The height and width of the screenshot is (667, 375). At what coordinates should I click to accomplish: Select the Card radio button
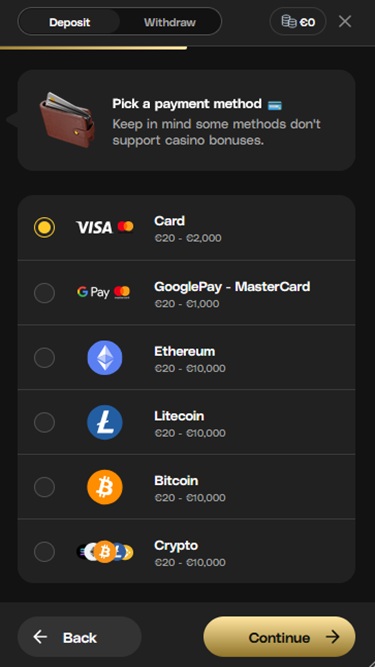44,228
